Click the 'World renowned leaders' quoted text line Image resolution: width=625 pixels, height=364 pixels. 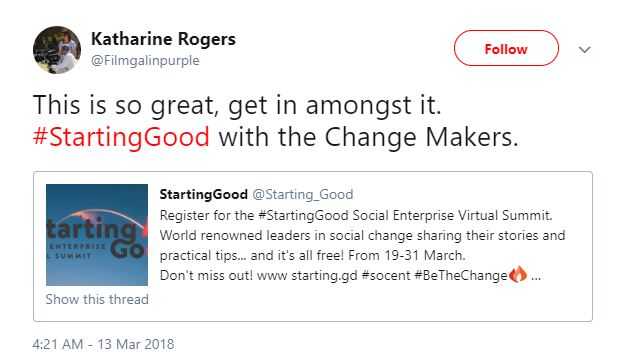362,235
